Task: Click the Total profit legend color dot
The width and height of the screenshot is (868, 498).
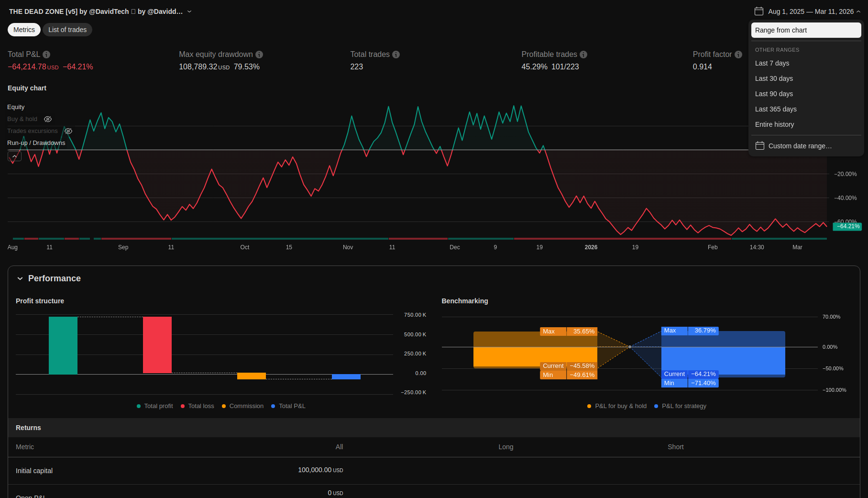Action: point(139,406)
